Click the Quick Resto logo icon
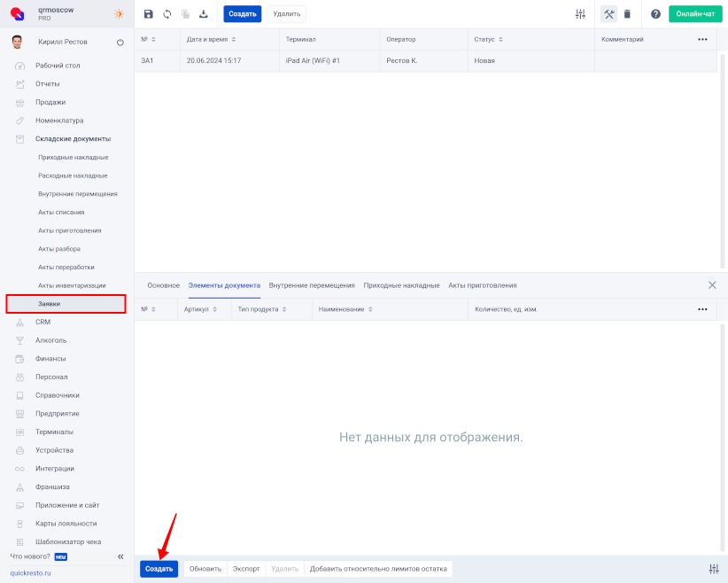The image size is (728, 583). pyautogui.click(x=17, y=14)
